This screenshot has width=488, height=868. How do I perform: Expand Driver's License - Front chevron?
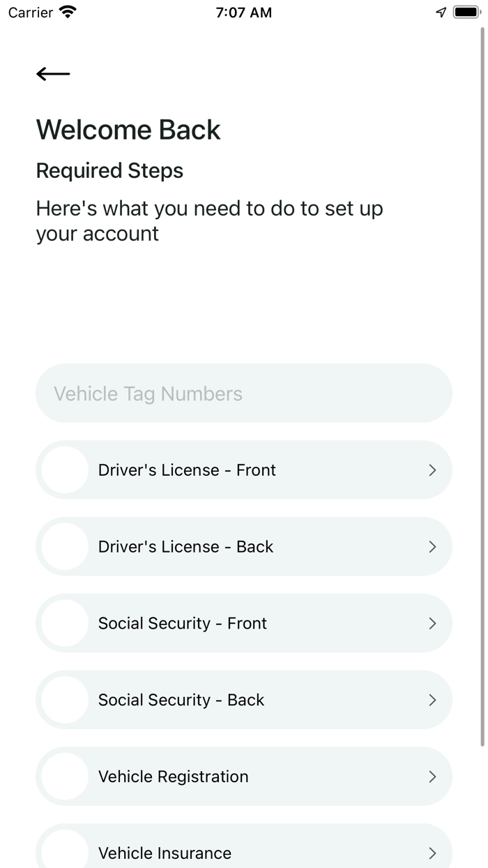pyautogui.click(x=432, y=470)
